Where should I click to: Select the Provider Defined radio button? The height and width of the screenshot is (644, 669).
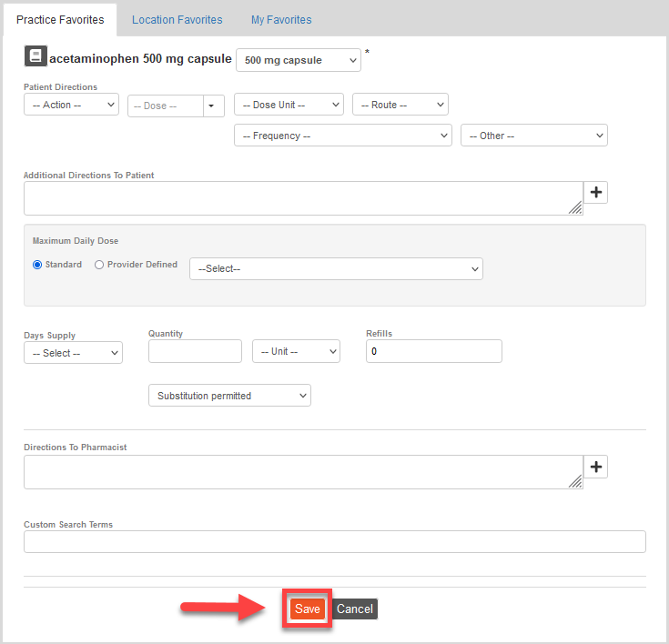(x=99, y=265)
